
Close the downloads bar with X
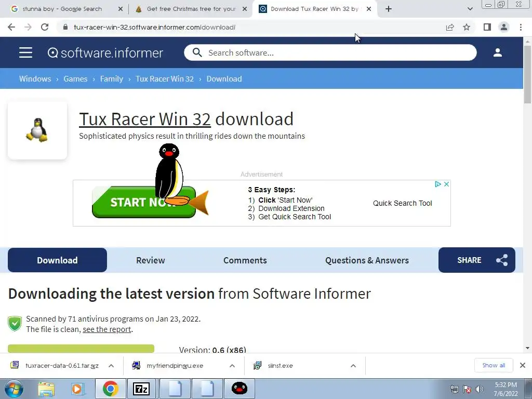[x=523, y=365]
